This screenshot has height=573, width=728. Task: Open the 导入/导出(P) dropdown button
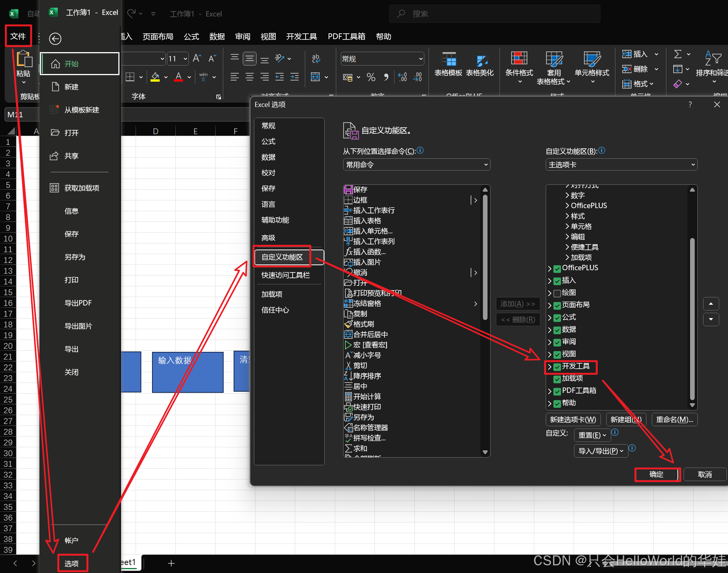(x=600, y=451)
